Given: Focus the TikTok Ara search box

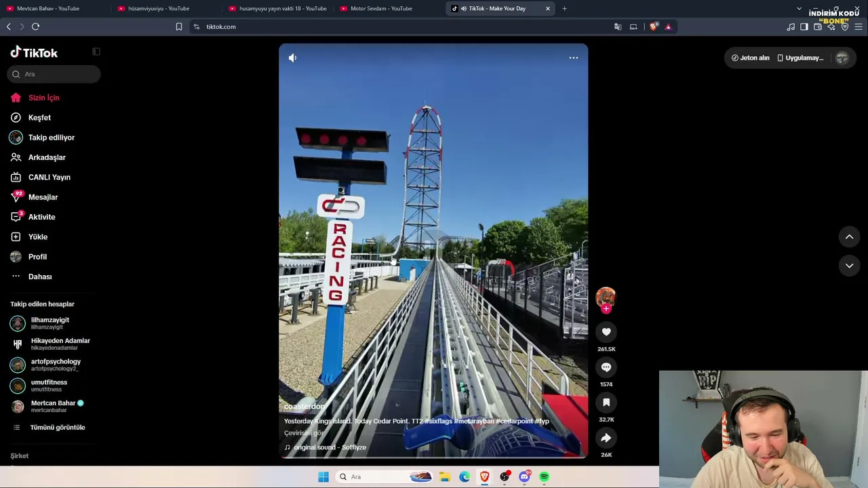Looking at the screenshot, I should [x=54, y=74].
